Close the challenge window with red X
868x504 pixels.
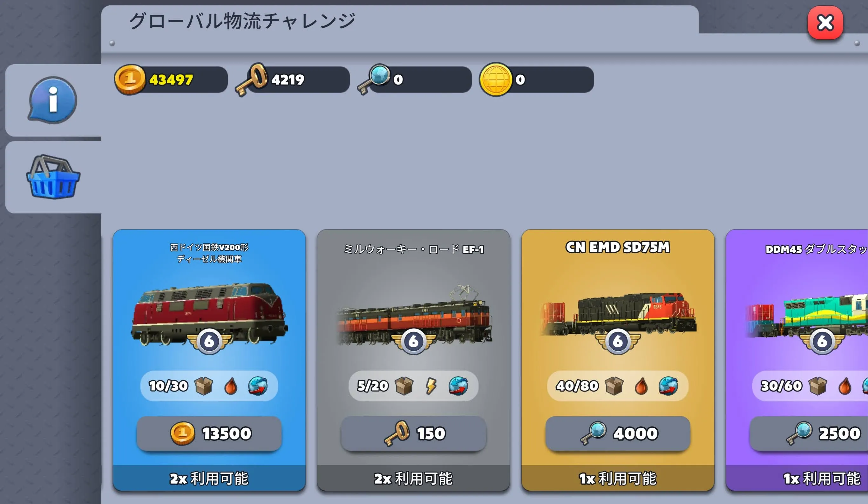pos(825,23)
